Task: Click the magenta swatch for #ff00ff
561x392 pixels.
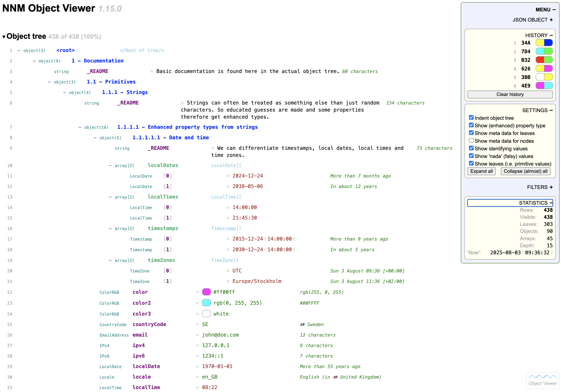Action: [206, 292]
